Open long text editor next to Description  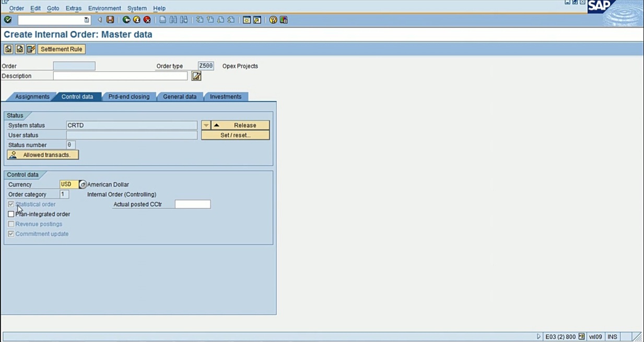pos(196,76)
